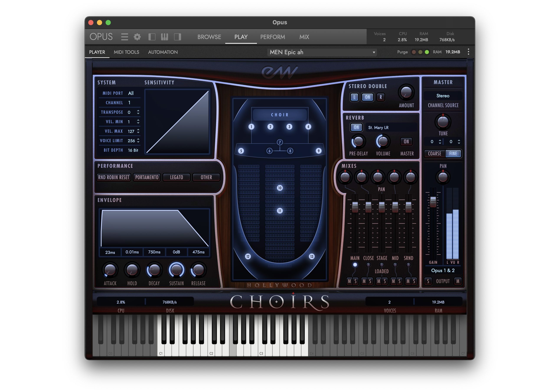Open the vertical three-dot options menu
This screenshot has height=392, width=560.
click(x=468, y=52)
